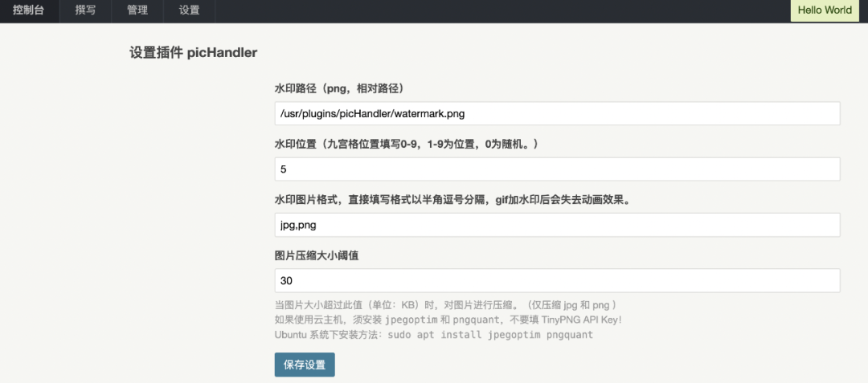
Task: Click the 图片压缩大小阈值 label
Action: coord(317,256)
